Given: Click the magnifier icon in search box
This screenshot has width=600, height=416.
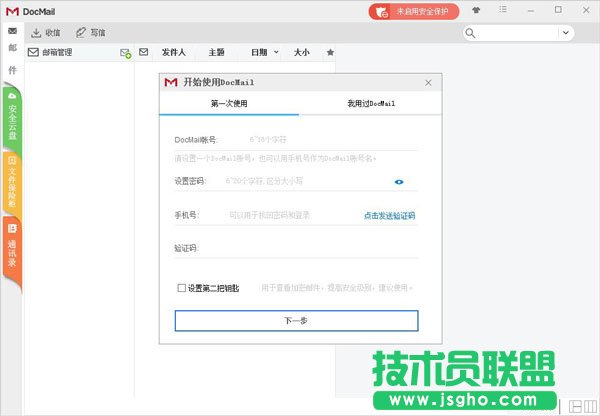Looking at the screenshot, I should click(x=471, y=33).
